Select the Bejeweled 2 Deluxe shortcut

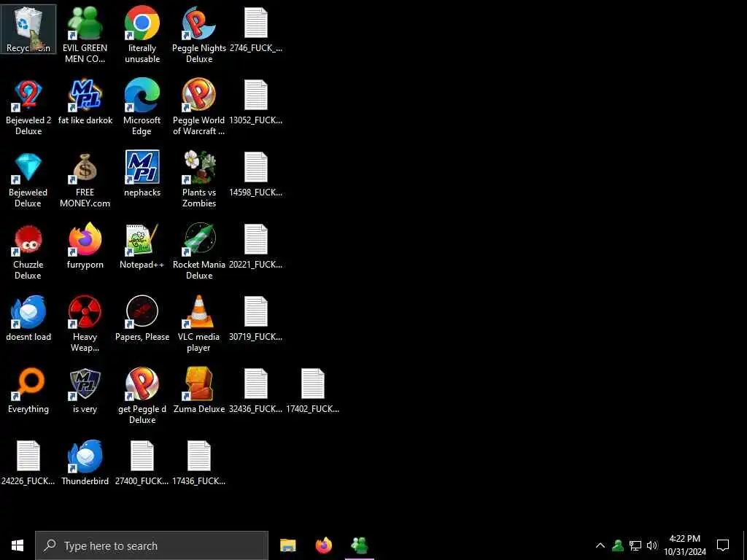pos(28,107)
